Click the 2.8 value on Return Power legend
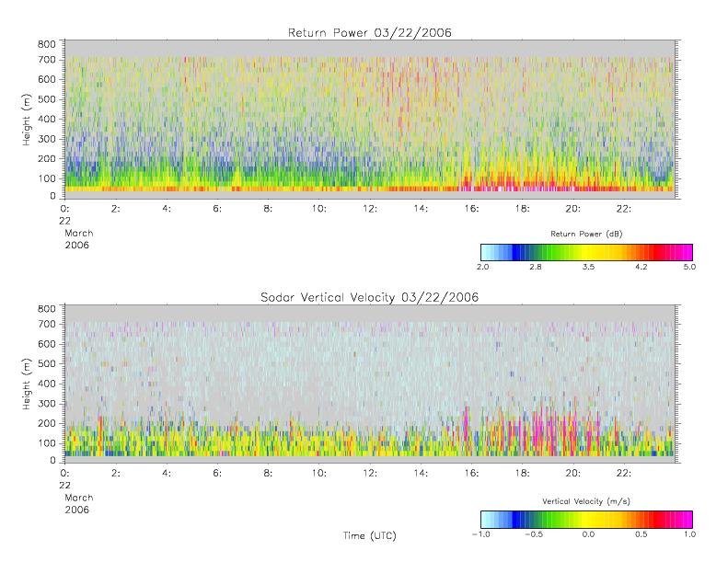This screenshot has height=562, width=728. (536, 267)
